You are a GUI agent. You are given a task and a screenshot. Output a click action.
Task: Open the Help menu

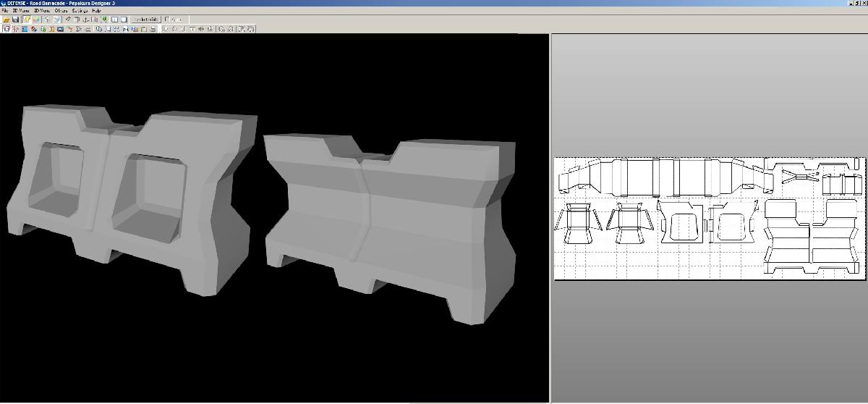coord(96,12)
